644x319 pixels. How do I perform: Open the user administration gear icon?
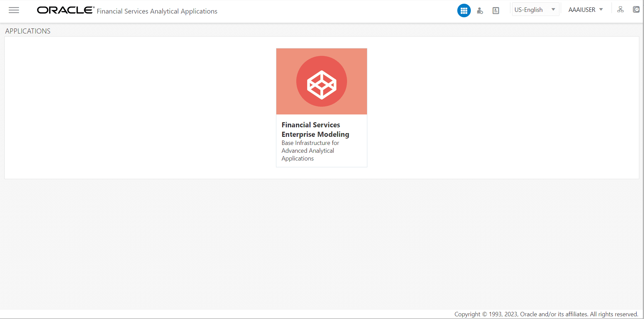click(480, 11)
